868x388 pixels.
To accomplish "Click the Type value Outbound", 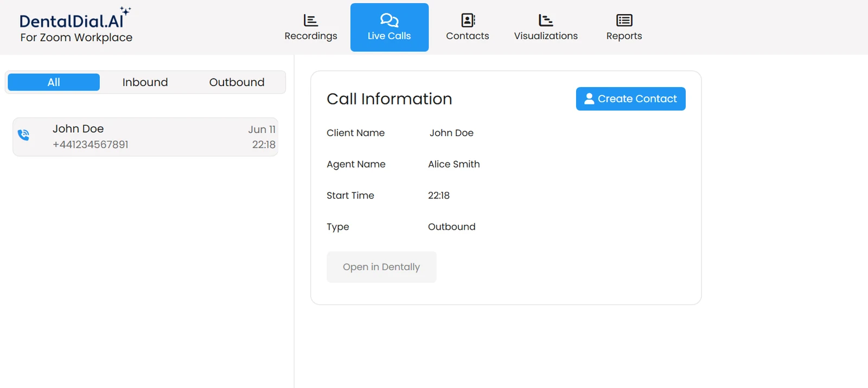I will pos(451,227).
